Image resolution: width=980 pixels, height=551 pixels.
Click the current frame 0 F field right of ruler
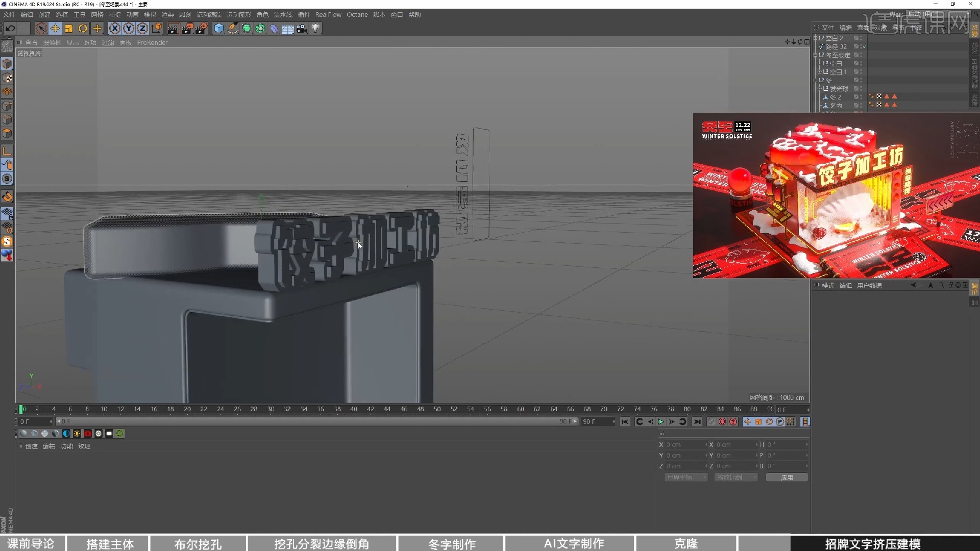coord(792,410)
